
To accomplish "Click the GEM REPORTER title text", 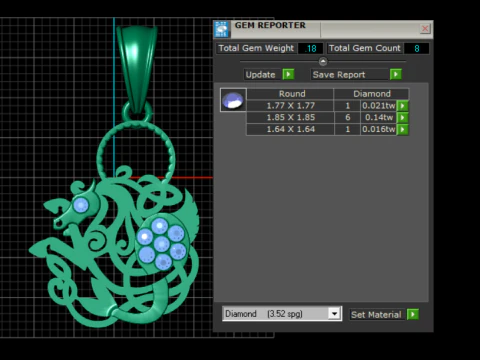I will [270, 25].
